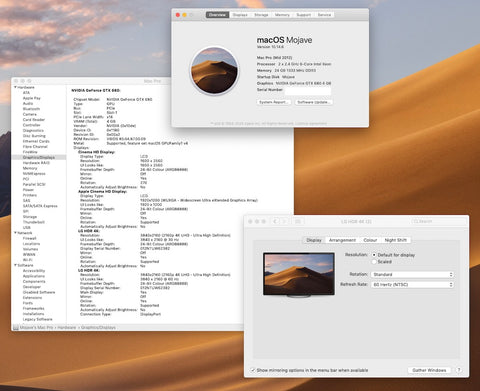This screenshot has width=480, height=391.
Task: Select Bluetooth in the sidebar
Action: 31,109
